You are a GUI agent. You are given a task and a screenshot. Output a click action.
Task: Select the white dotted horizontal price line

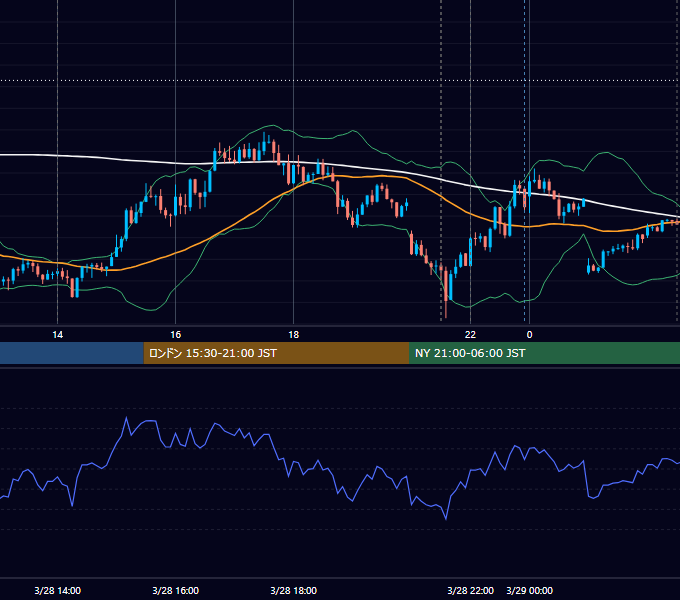pyautogui.click(x=340, y=80)
